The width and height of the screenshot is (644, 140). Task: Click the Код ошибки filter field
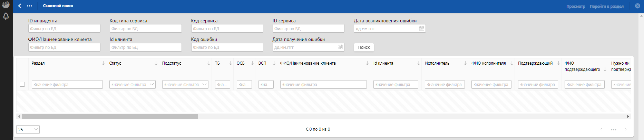tap(227, 47)
